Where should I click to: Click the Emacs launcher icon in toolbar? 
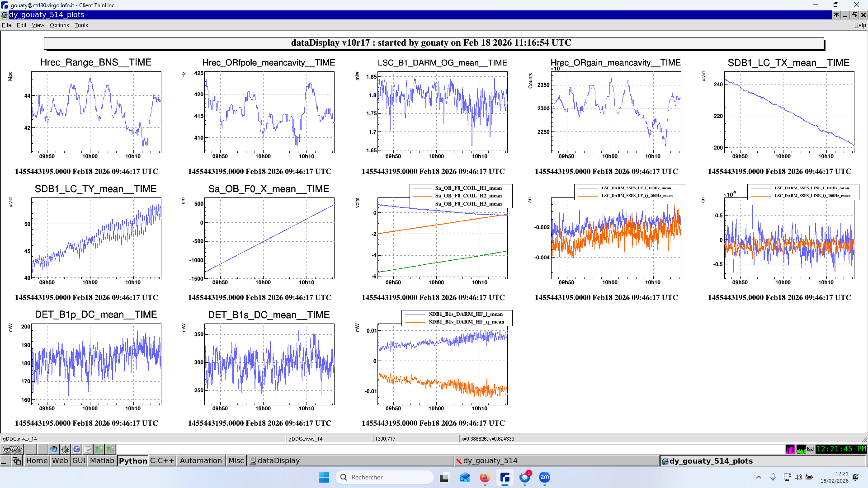tap(76, 449)
